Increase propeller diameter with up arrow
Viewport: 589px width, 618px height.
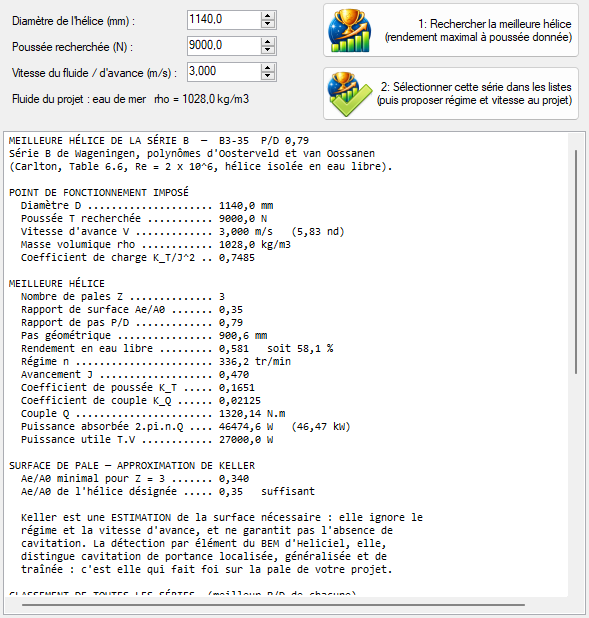click(268, 16)
